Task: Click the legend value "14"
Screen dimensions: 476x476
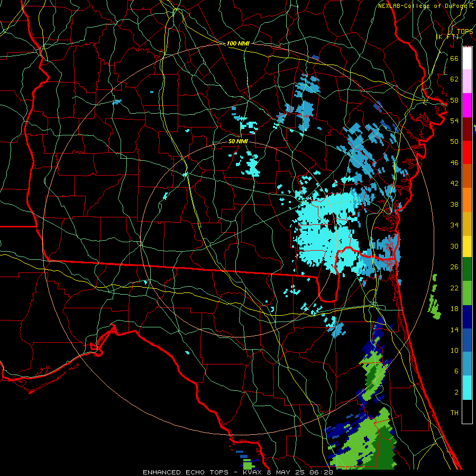Action: (x=454, y=329)
